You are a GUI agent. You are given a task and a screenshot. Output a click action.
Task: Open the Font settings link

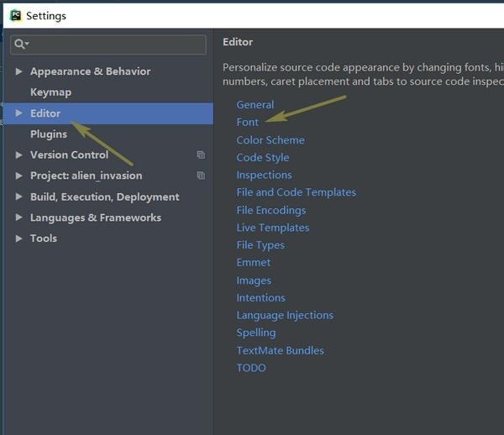pyautogui.click(x=248, y=123)
